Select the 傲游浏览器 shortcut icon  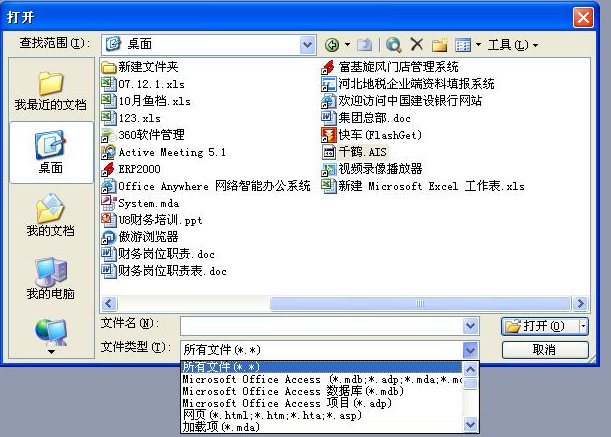(109, 237)
